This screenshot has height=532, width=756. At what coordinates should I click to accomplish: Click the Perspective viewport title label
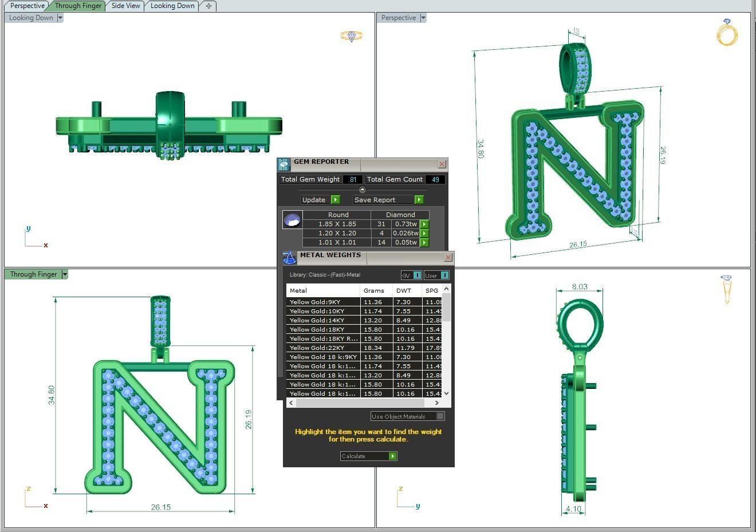click(399, 18)
